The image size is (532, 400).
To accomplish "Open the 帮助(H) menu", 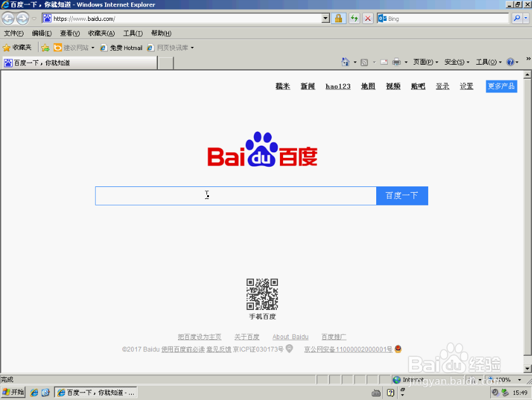I will [x=161, y=33].
